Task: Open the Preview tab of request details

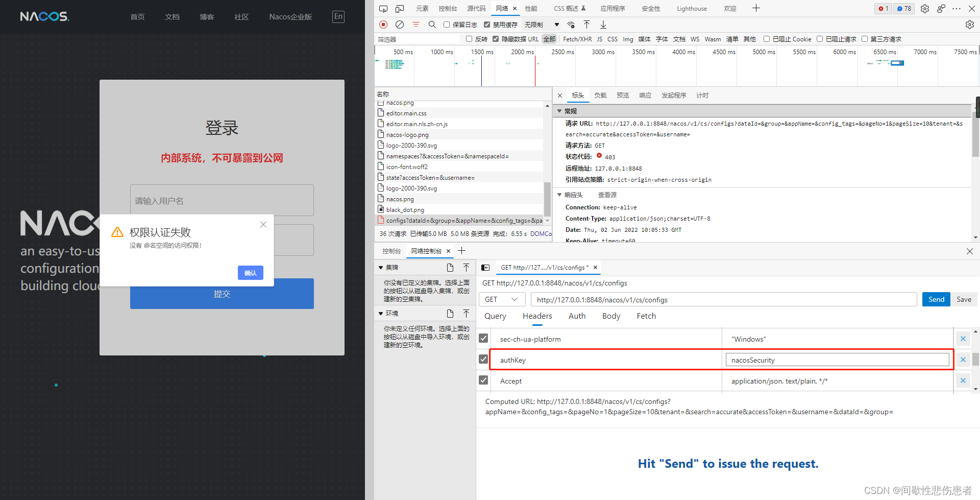Action: tap(623, 96)
